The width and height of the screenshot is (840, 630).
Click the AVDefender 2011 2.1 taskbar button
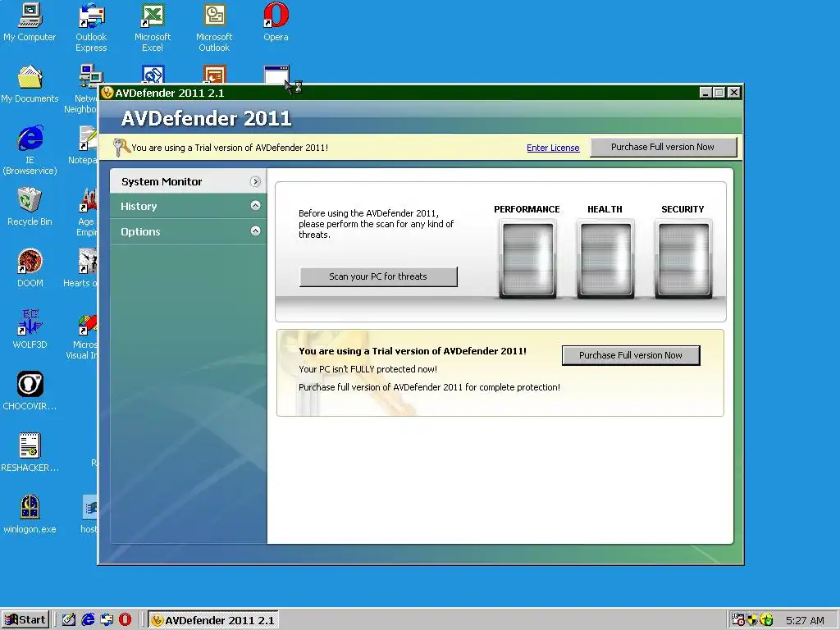click(x=213, y=620)
